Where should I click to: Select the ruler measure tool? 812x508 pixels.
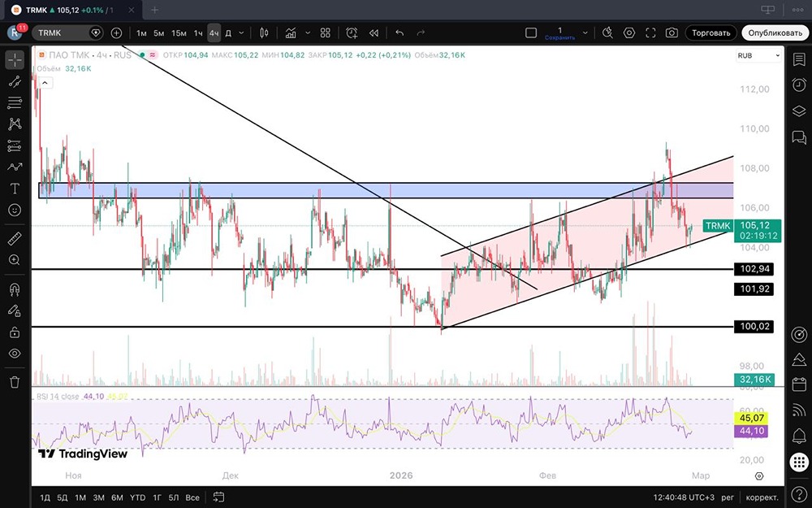pos(15,239)
